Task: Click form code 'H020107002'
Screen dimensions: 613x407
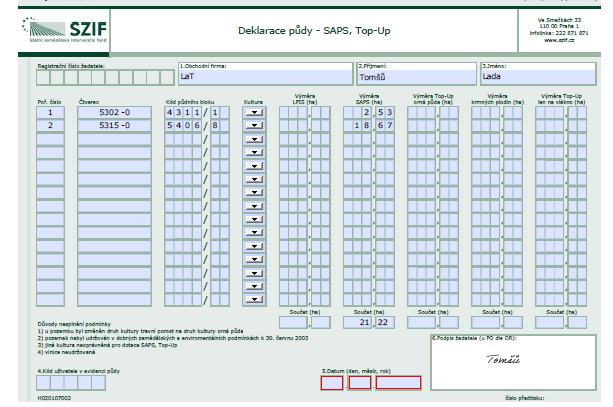Action: click(54, 398)
